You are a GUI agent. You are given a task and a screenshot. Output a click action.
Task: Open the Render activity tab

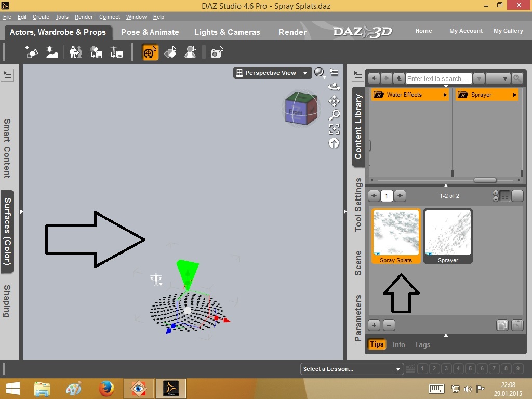point(292,32)
